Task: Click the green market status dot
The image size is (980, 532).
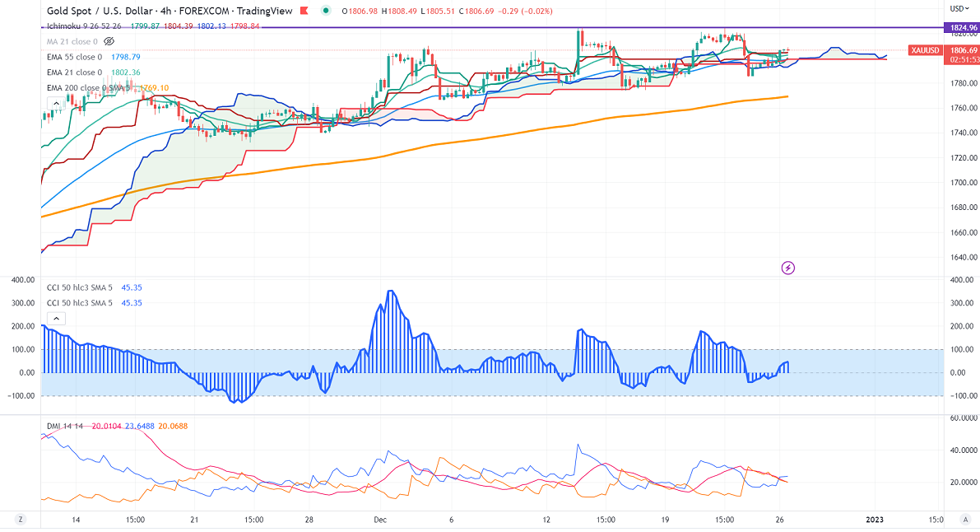Action: pos(326,11)
